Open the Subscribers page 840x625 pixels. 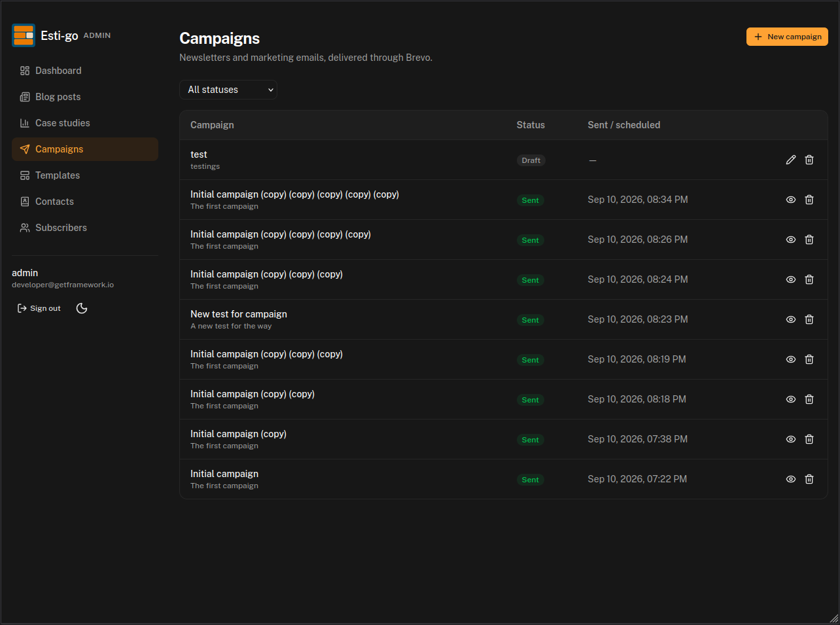coord(85,228)
